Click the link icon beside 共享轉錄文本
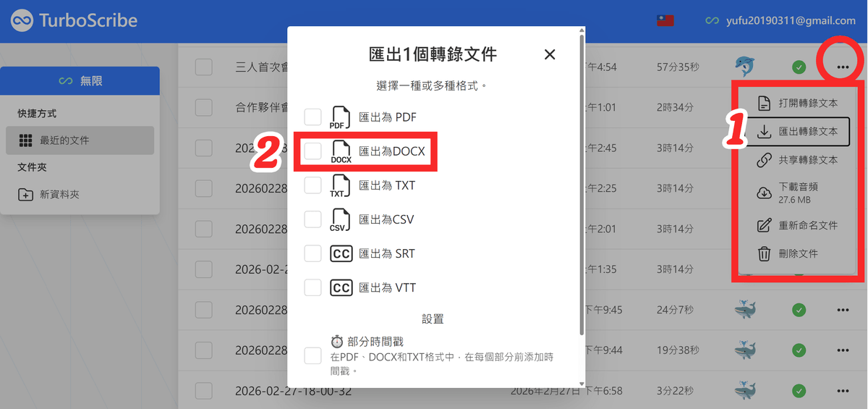 pyautogui.click(x=764, y=160)
